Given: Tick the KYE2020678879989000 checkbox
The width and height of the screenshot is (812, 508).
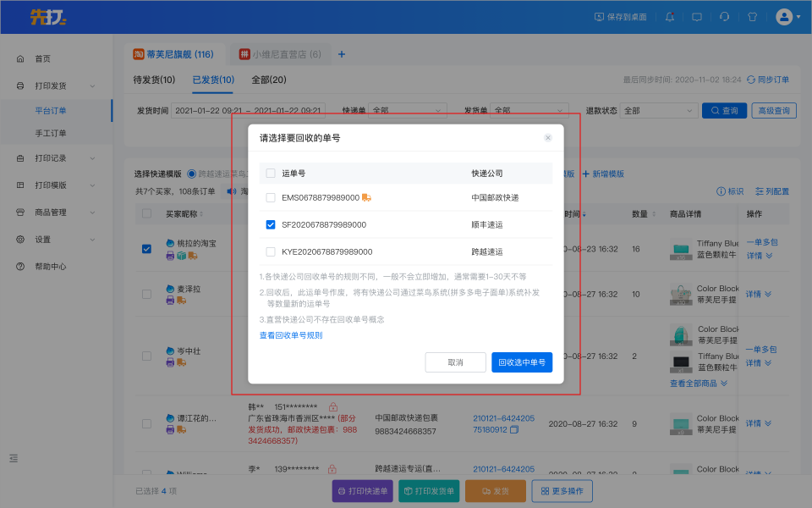Looking at the screenshot, I should coord(271,251).
